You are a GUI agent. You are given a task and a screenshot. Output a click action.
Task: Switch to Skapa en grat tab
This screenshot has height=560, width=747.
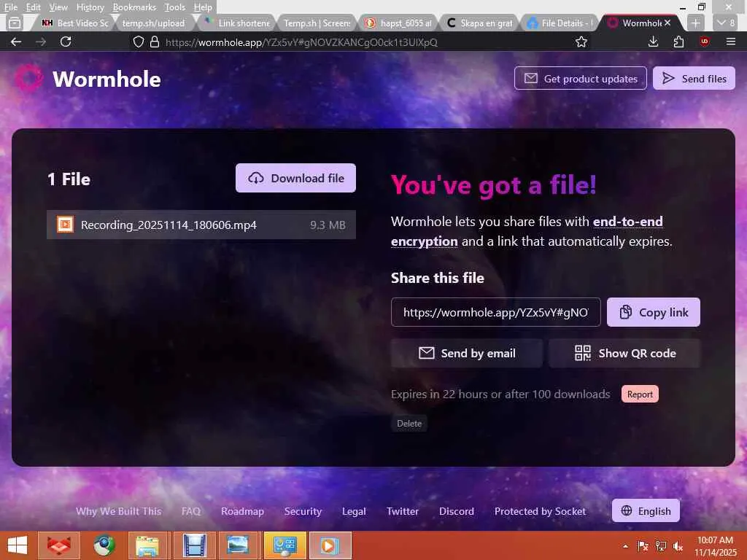[x=479, y=23]
